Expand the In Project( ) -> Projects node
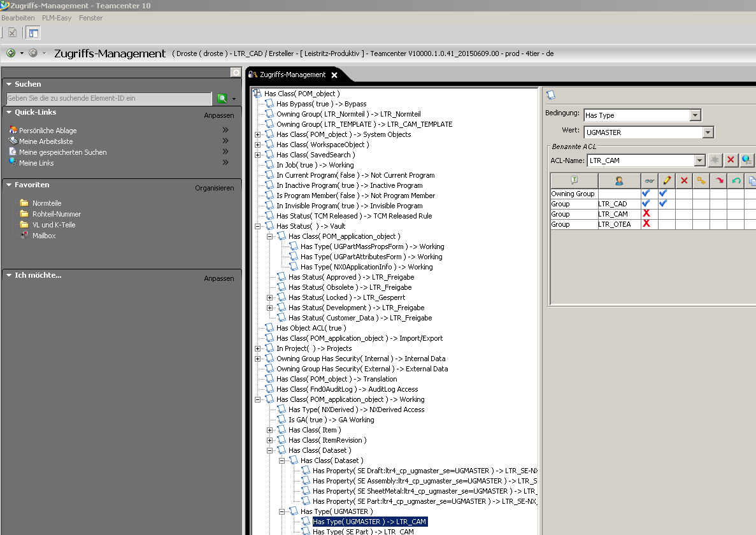This screenshot has width=756, height=535. click(257, 348)
